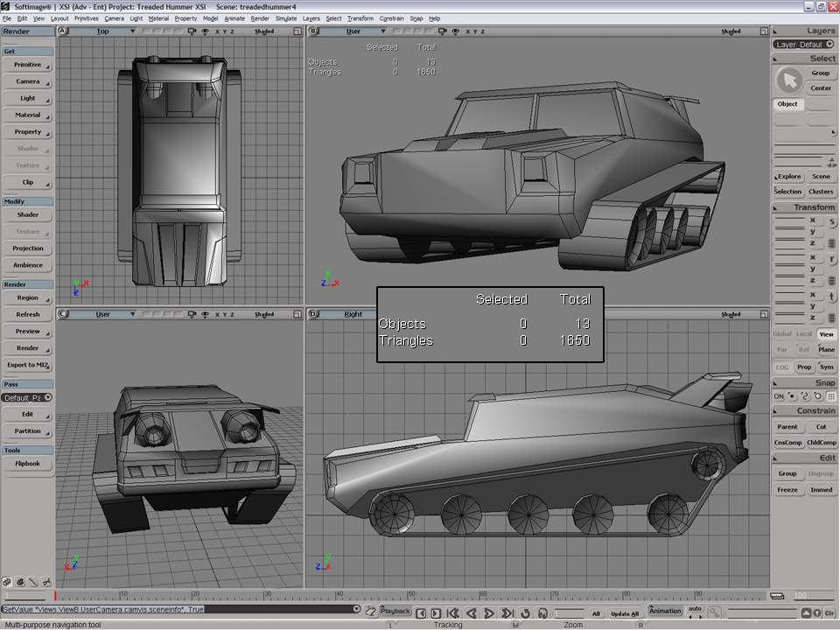Select the large arrow selection tool
This screenshot has height=630, width=840.
coord(789,80)
